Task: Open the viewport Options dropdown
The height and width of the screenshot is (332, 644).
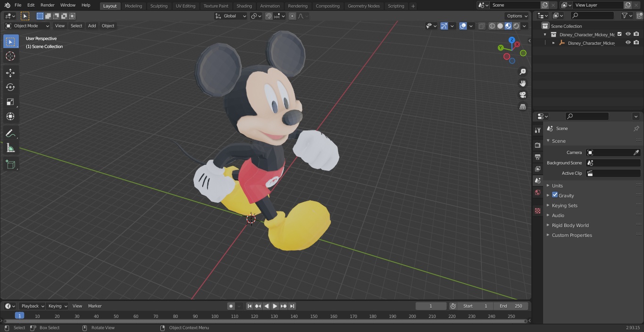Action: click(x=517, y=16)
